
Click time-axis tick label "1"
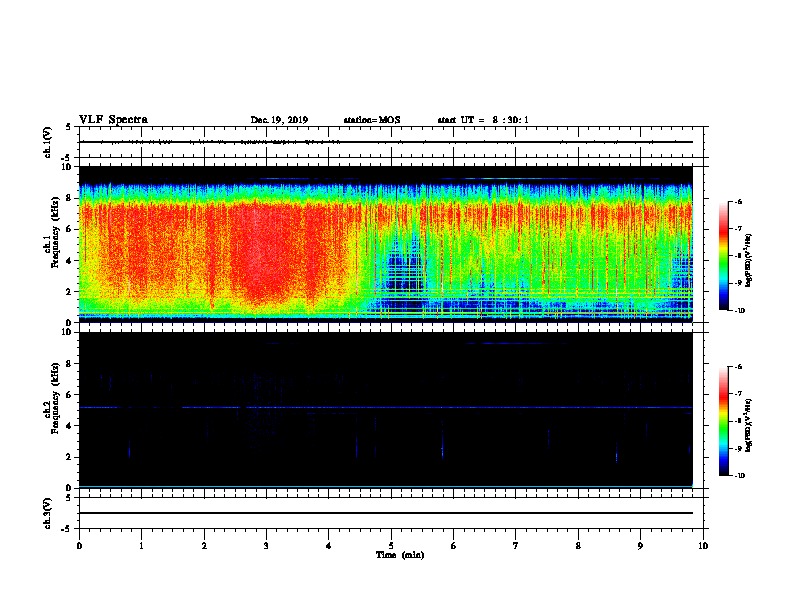[141, 546]
